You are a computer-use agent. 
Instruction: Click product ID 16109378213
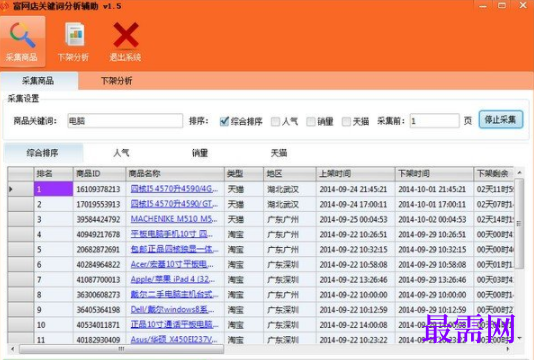(x=98, y=189)
